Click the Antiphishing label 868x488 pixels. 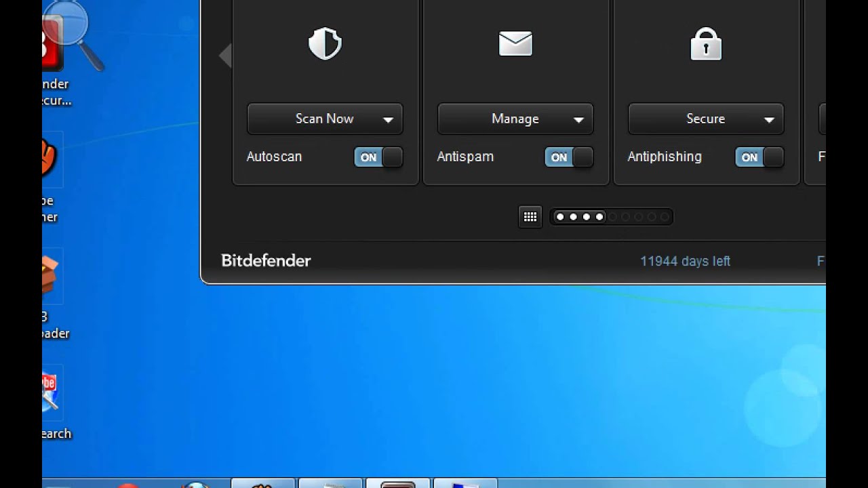point(665,157)
